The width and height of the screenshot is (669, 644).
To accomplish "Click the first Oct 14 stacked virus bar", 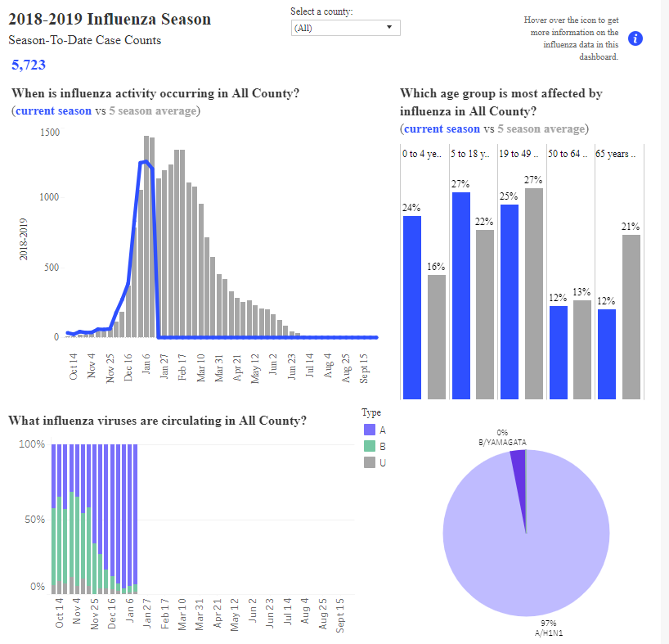I will (54, 519).
